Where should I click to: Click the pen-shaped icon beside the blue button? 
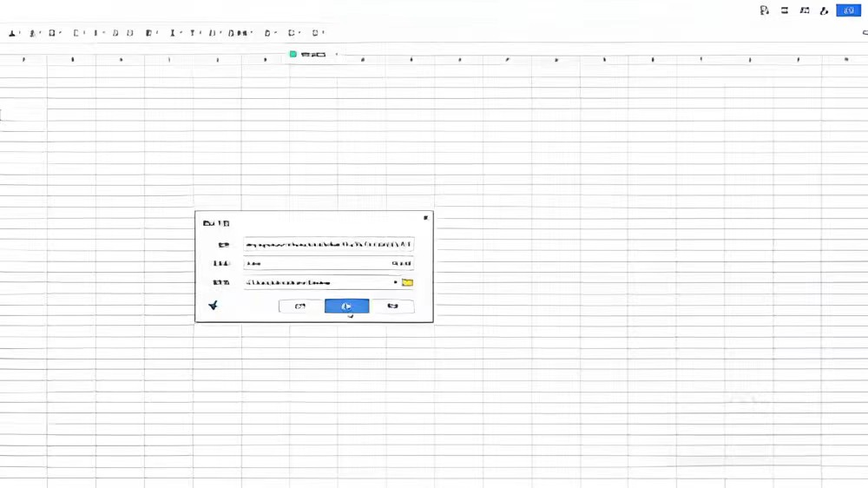click(824, 11)
